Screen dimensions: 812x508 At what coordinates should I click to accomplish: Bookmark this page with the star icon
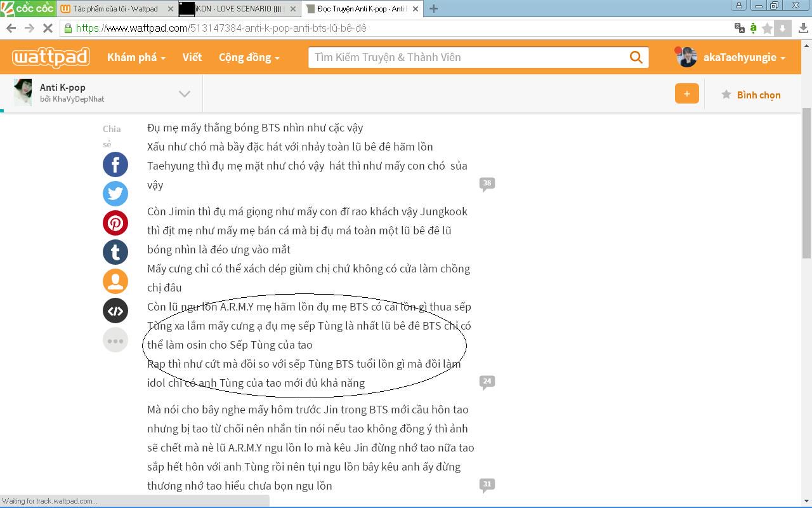pyautogui.click(x=768, y=28)
